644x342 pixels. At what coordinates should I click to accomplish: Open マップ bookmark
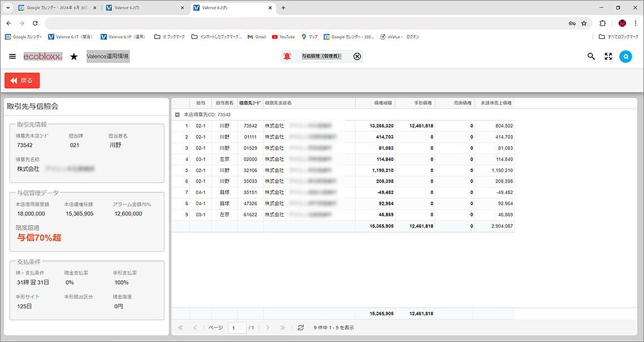click(310, 37)
